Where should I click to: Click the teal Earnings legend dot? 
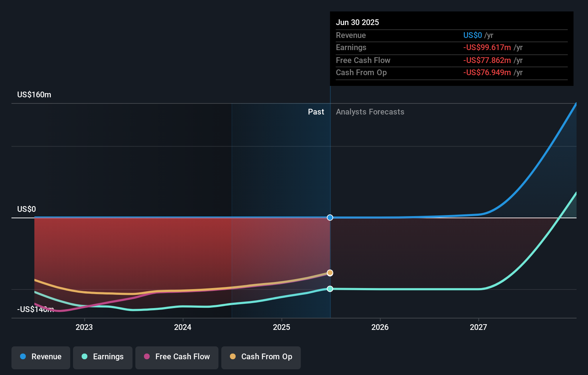85,357
